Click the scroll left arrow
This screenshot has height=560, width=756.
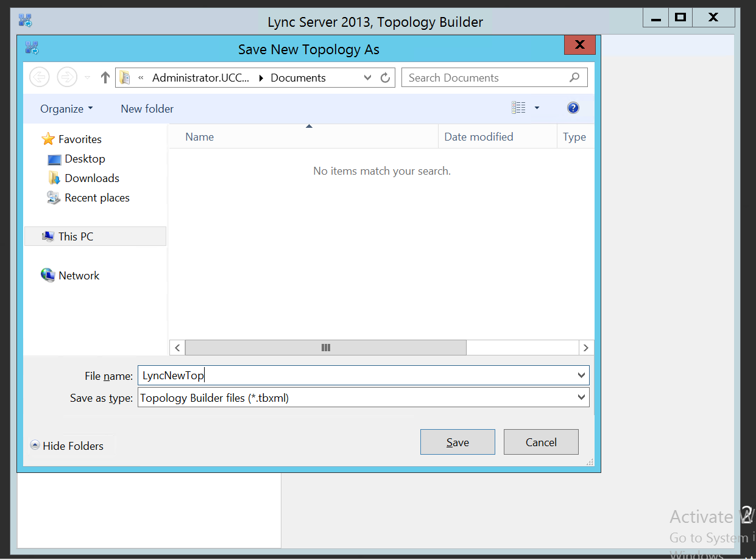[177, 348]
